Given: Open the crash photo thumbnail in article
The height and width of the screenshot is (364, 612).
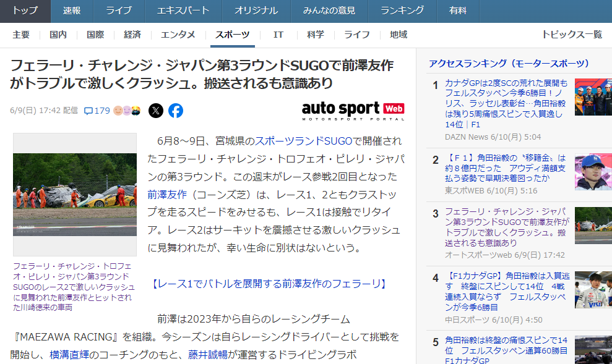Looking at the screenshot, I should click(75, 195).
